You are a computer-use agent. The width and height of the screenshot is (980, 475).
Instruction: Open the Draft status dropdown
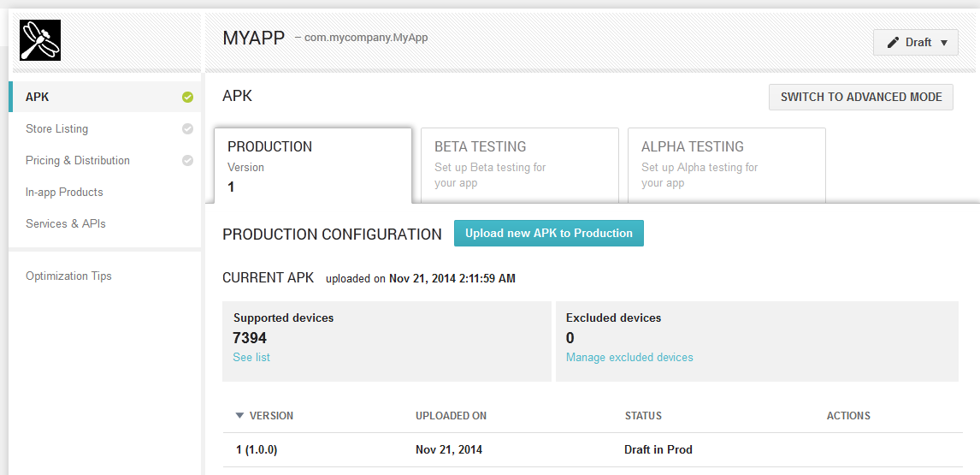[x=916, y=43]
